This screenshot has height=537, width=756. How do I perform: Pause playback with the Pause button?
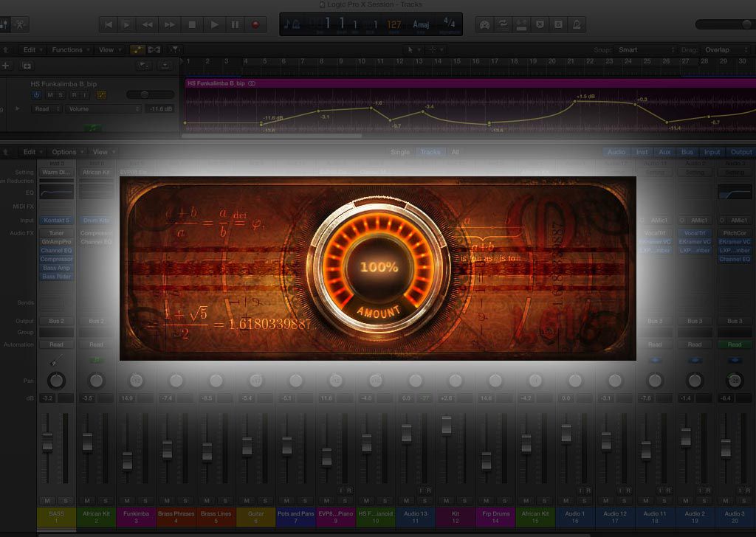[236, 24]
